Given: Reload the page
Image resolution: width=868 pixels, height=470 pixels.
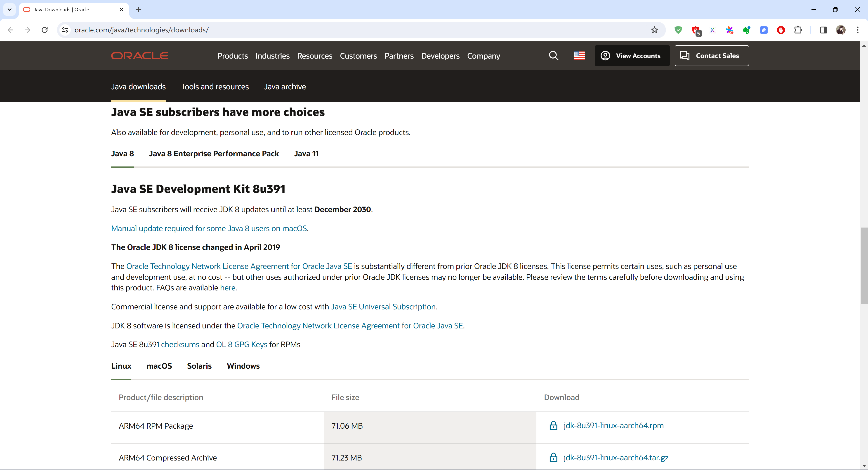Looking at the screenshot, I should point(45,30).
